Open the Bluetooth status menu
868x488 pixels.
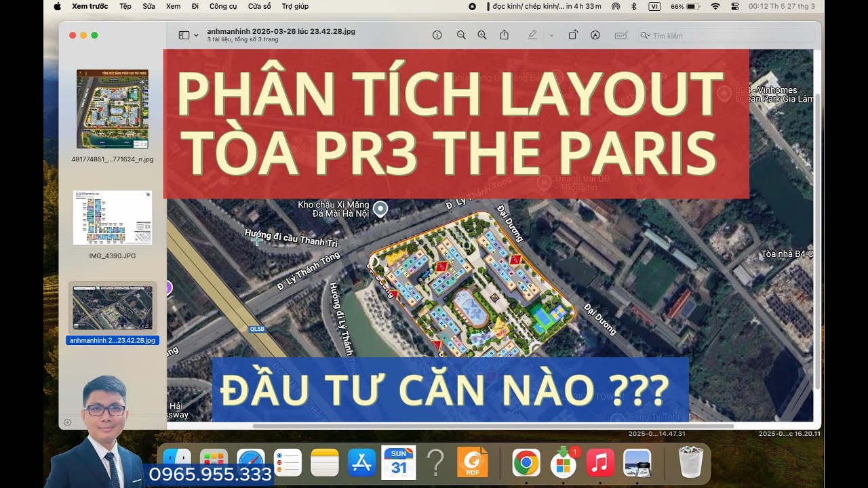634,6
